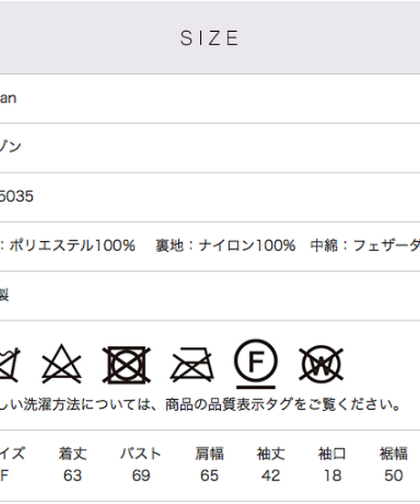Click the do-not-iron crossed icon
This screenshot has height=504, width=420.
(x=192, y=364)
